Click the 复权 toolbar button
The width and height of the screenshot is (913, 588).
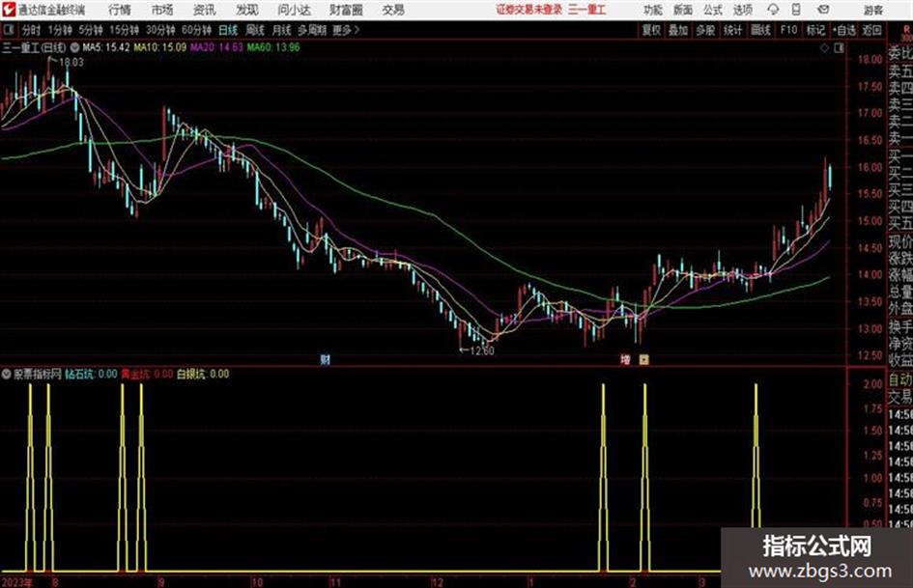click(651, 30)
